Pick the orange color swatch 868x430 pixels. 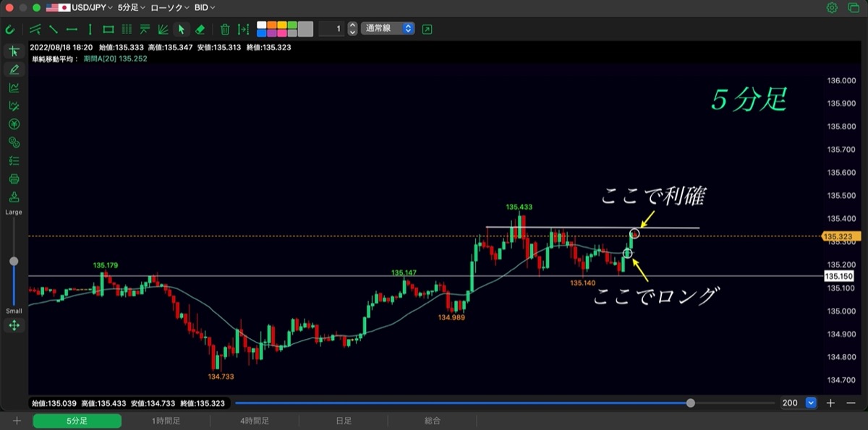click(x=272, y=25)
